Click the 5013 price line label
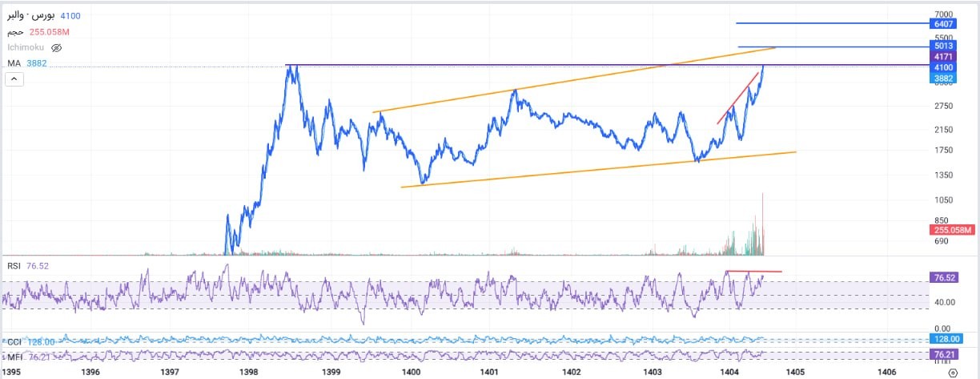This screenshot has width=980, height=379. coord(942,46)
